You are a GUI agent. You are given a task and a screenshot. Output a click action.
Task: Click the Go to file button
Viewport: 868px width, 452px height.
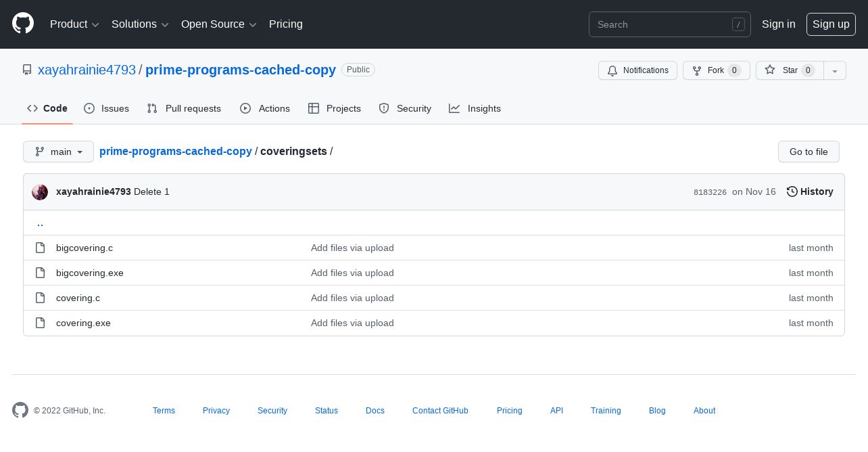pyautogui.click(x=809, y=152)
